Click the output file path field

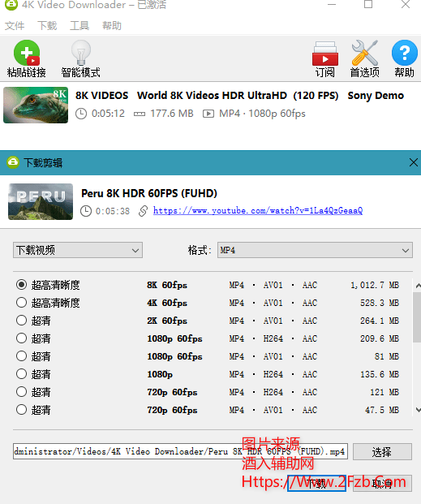(180, 451)
